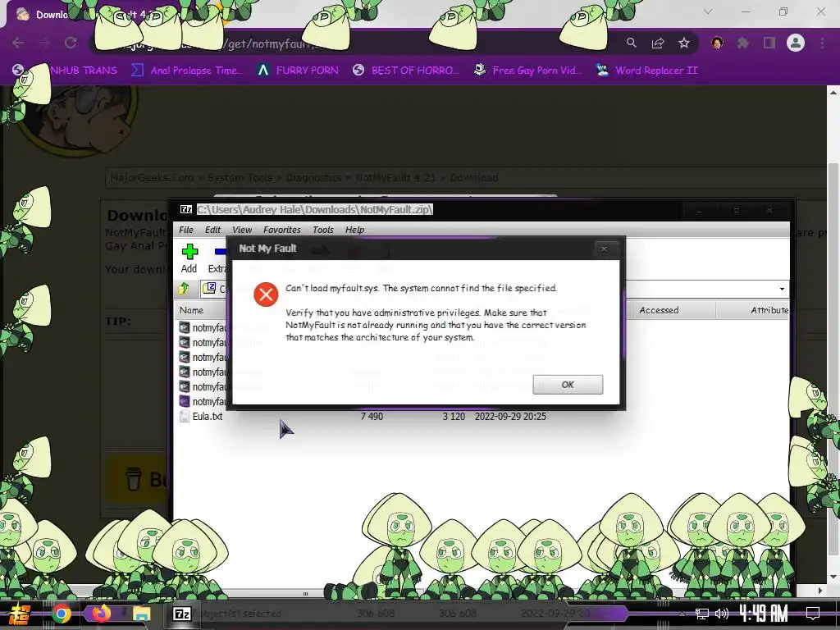Open the Windows Start button
This screenshot has height=630, width=840.
coord(20,614)
